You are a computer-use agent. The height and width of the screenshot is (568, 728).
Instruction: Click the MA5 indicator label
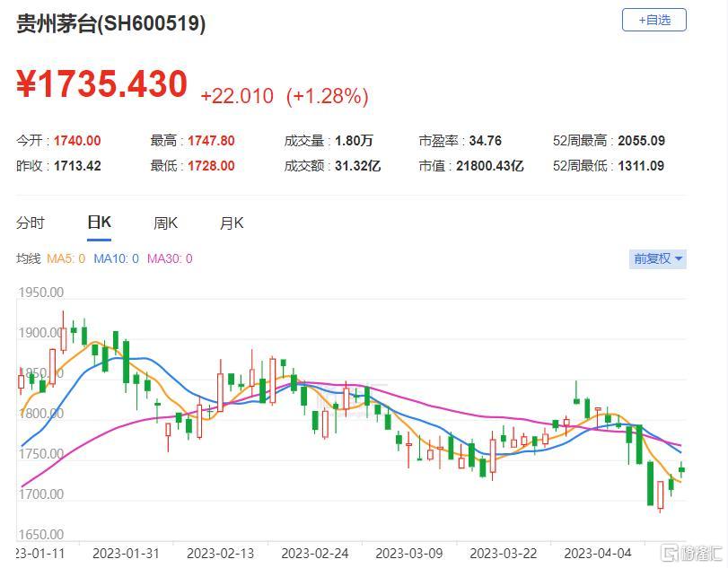coord(66,258)
